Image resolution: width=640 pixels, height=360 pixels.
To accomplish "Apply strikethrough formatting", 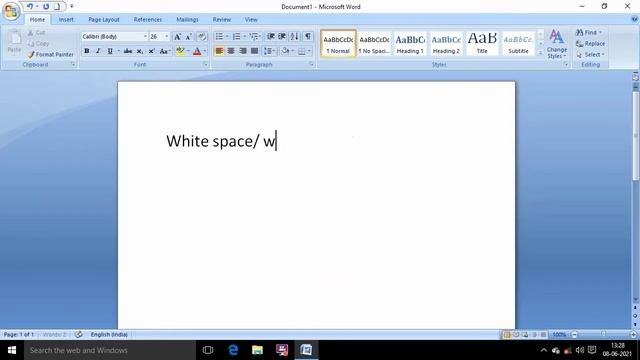I will coord(128,51).
